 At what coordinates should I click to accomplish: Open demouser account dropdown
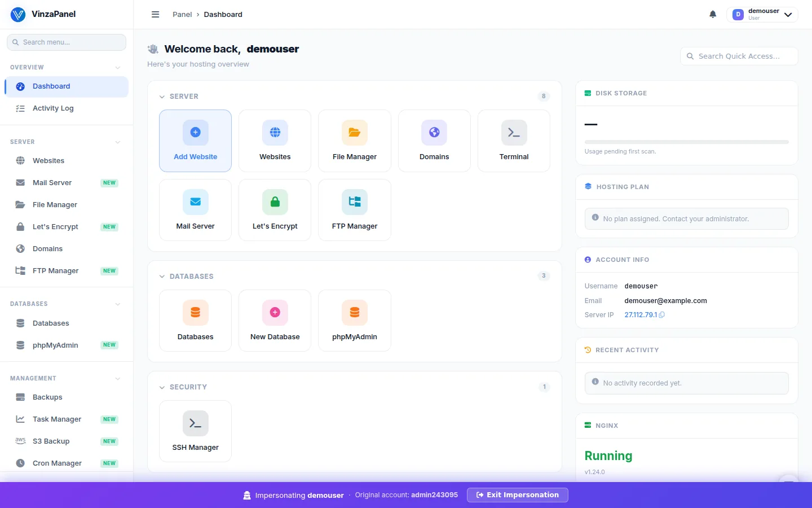point(762,15)
